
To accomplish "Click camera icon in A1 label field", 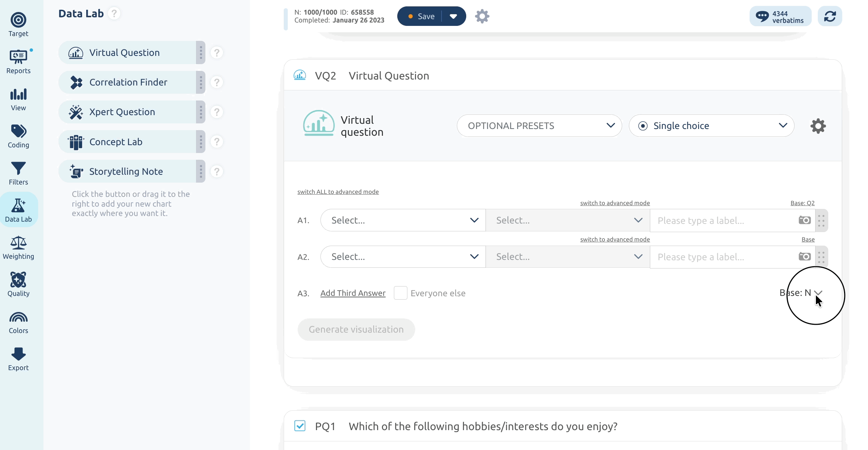I will [805, 220].
